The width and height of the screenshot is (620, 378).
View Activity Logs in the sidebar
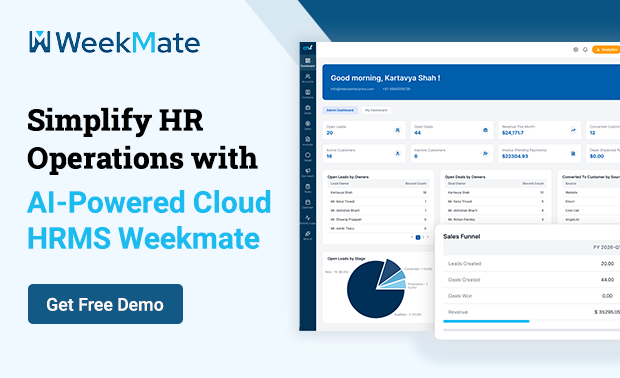308,219
